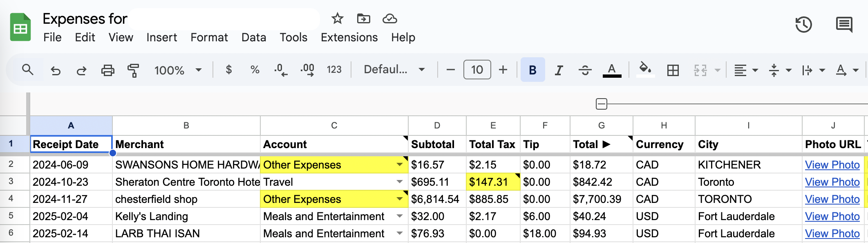Open the fill color paint bucket

tap(645, 69)
